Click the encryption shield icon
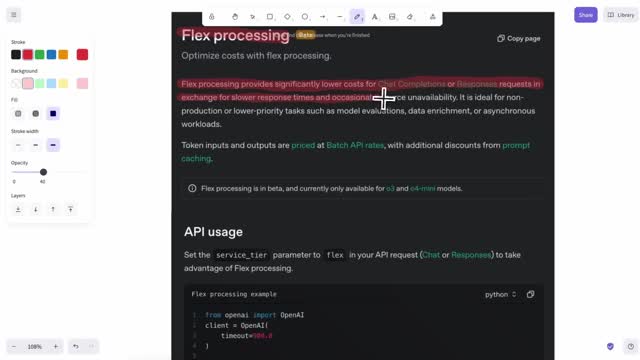Screen dimensions: 640x360 pos(610,347)
